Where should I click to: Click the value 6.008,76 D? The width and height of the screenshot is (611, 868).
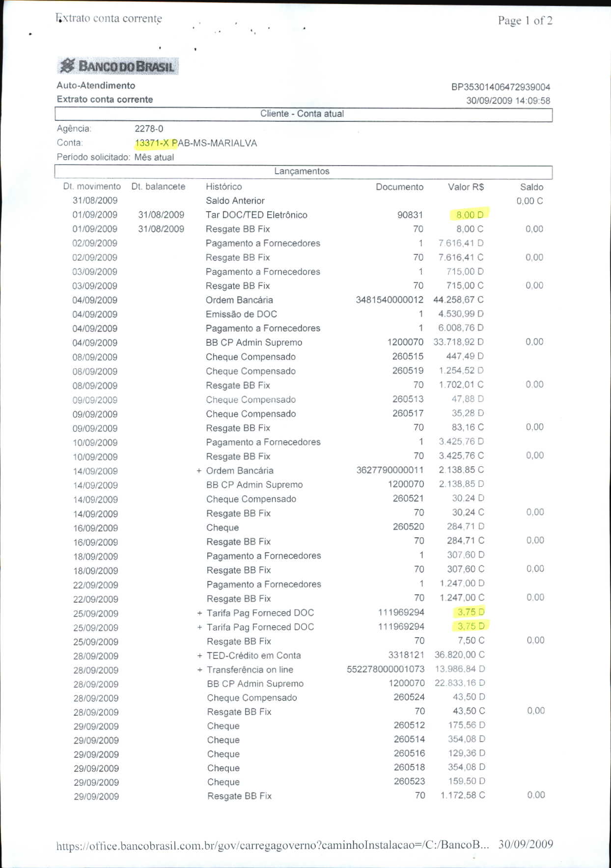tap(461, 328)
